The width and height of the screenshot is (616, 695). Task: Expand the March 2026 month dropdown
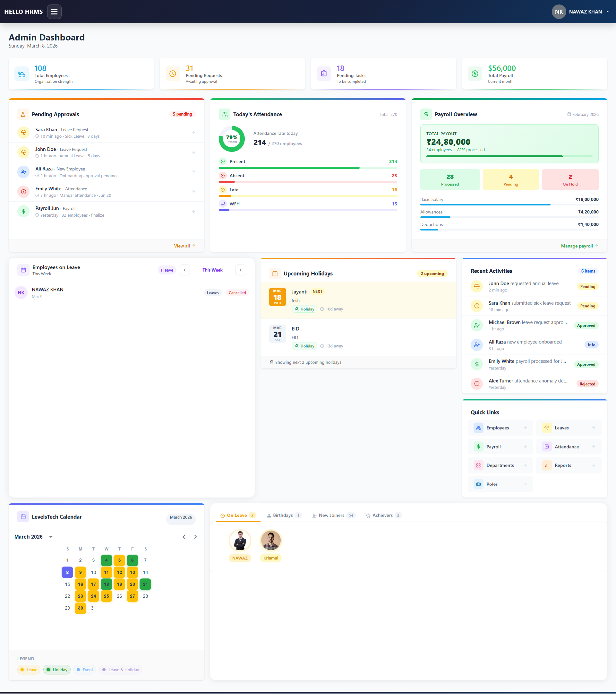[51, 537]
